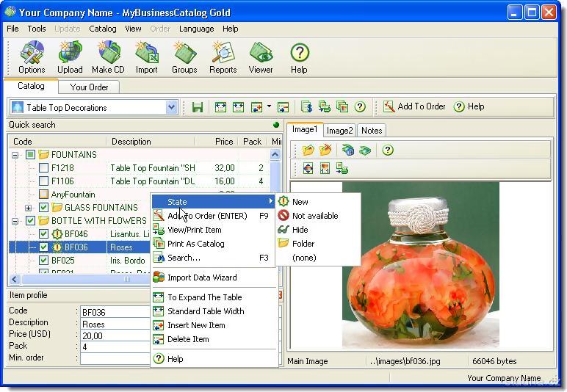Collapse the FOUNTAINS group

[15, 155]
